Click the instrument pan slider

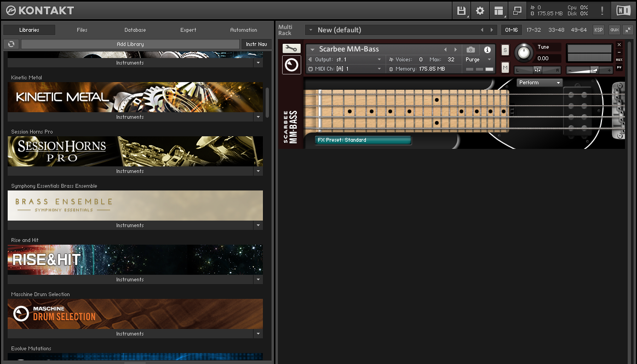pyautogui.click(x=537, y=70)
